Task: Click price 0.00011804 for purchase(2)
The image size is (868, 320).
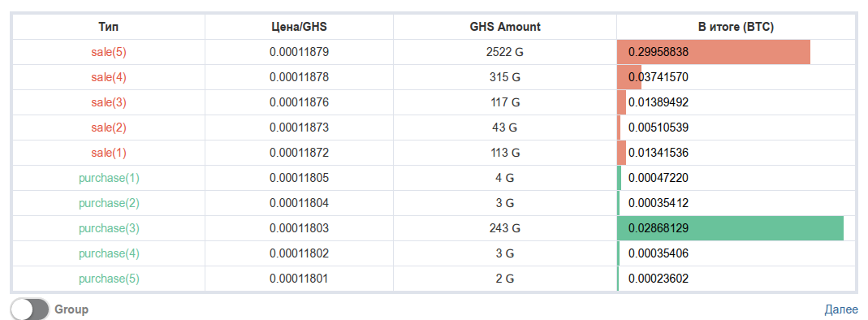Action: [x=299, y=203]
